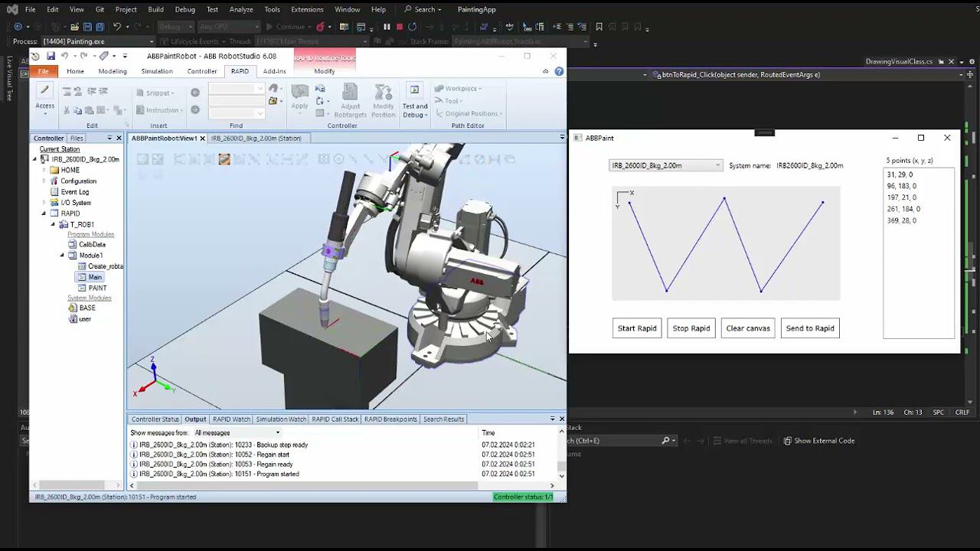The image size is (980, 551).
Task: Click the Visual Studio Save All icon
Action: 100,27
